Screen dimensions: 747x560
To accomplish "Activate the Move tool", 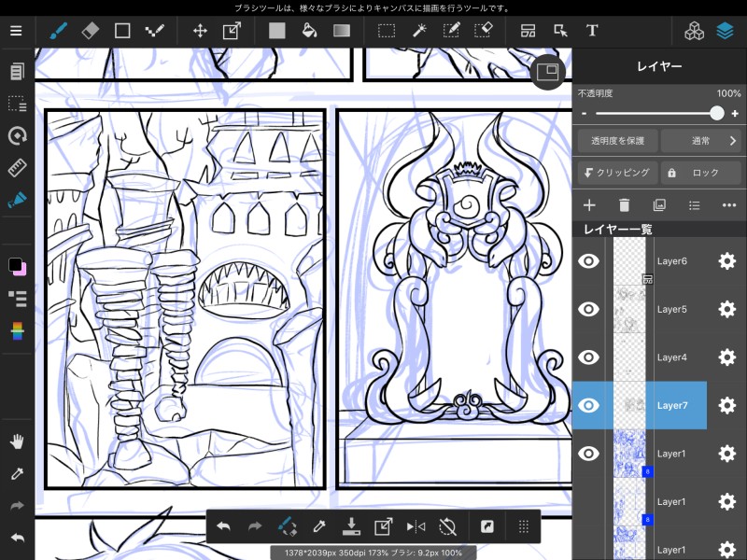I will 200,30.
